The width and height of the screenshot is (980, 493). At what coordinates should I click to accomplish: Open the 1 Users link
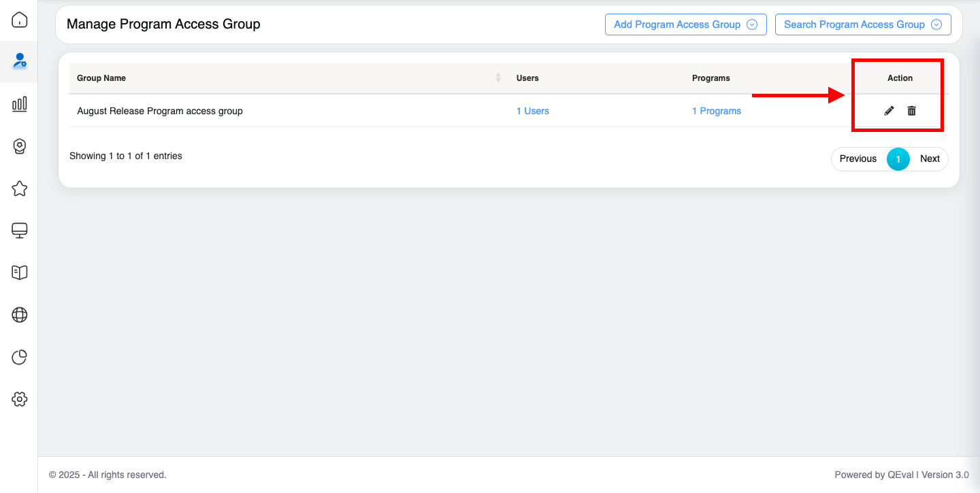[x=532, y=111]
